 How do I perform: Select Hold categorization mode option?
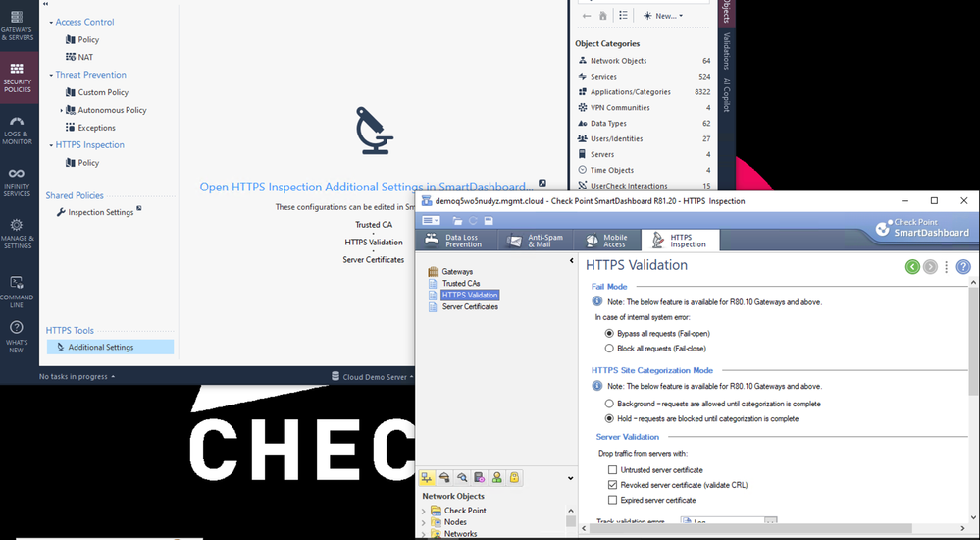coord(609,418)
